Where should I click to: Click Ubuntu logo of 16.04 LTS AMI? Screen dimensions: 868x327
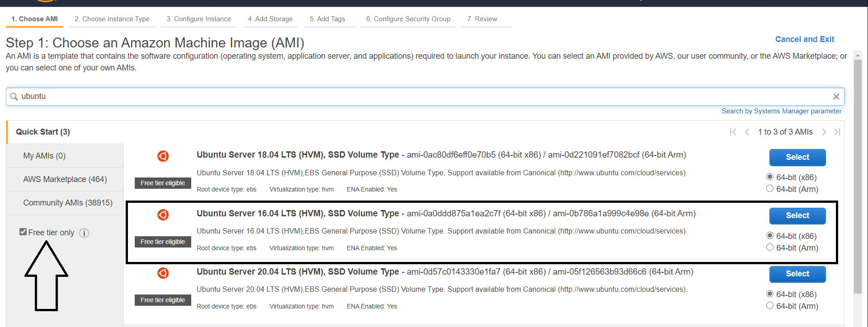point(163,215)
